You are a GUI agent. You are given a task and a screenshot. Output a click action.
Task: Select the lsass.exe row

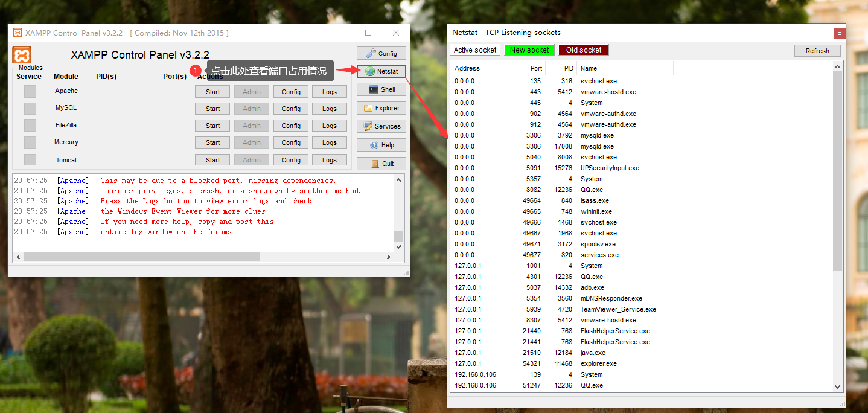click(642, 200)
